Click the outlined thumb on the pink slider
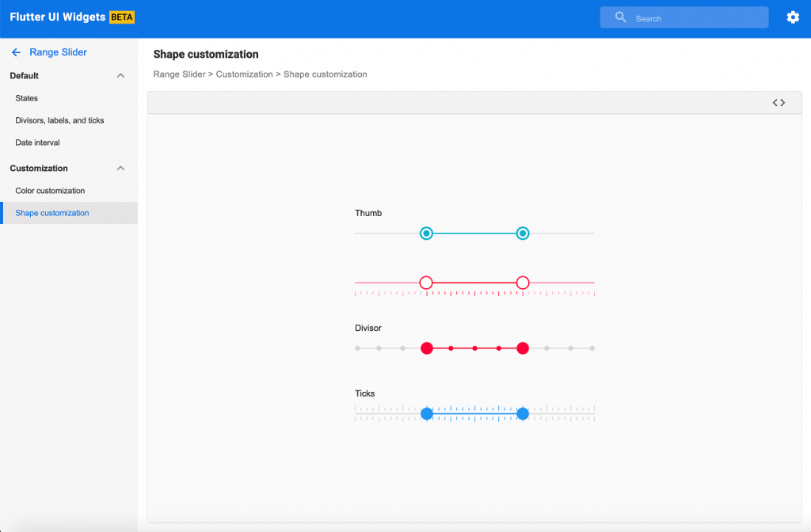 [x=426, y=282]
